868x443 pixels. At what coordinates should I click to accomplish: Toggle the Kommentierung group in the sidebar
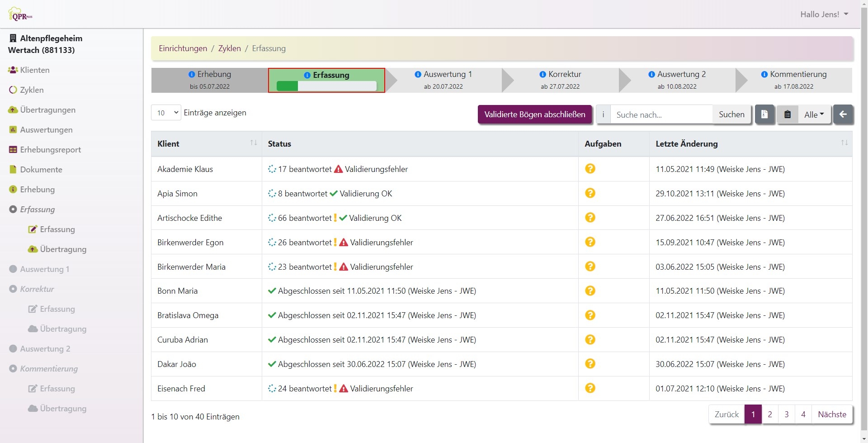pyautogui.click(x=43, y=369)
